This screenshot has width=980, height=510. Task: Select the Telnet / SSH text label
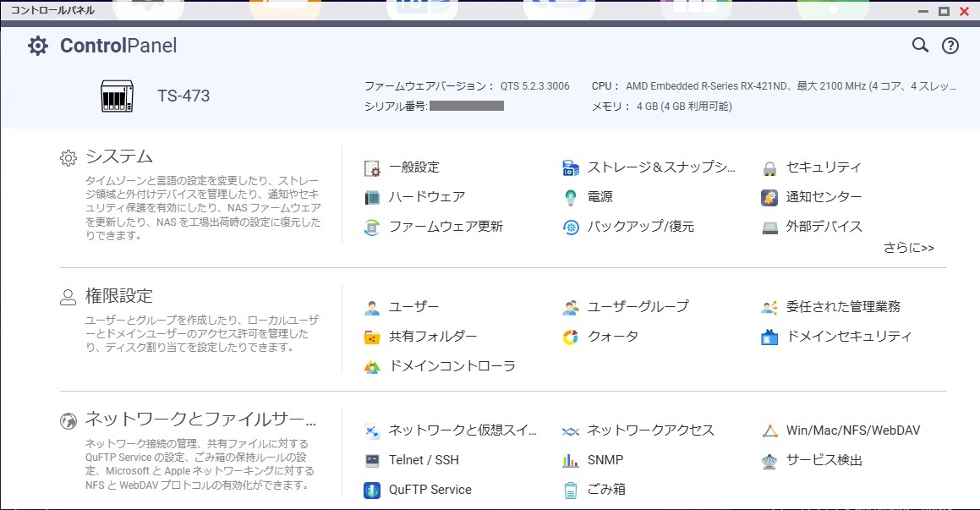(424, 460)
